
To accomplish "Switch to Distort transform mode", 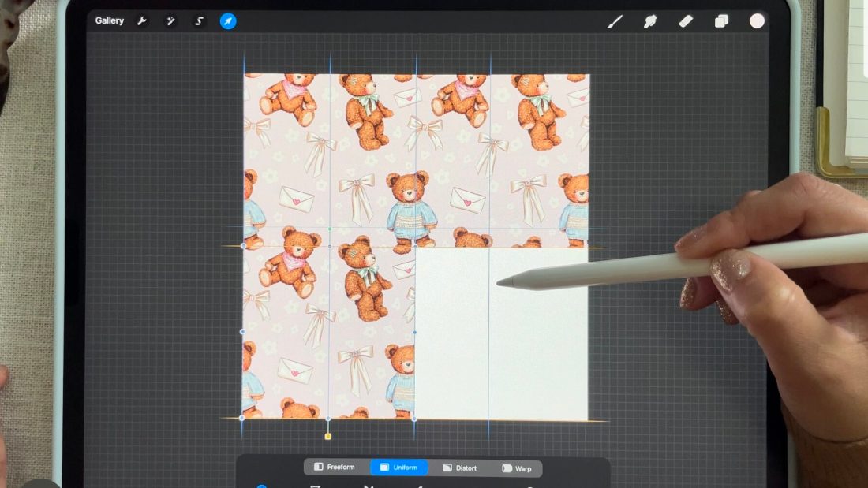I will coord(459,468).
